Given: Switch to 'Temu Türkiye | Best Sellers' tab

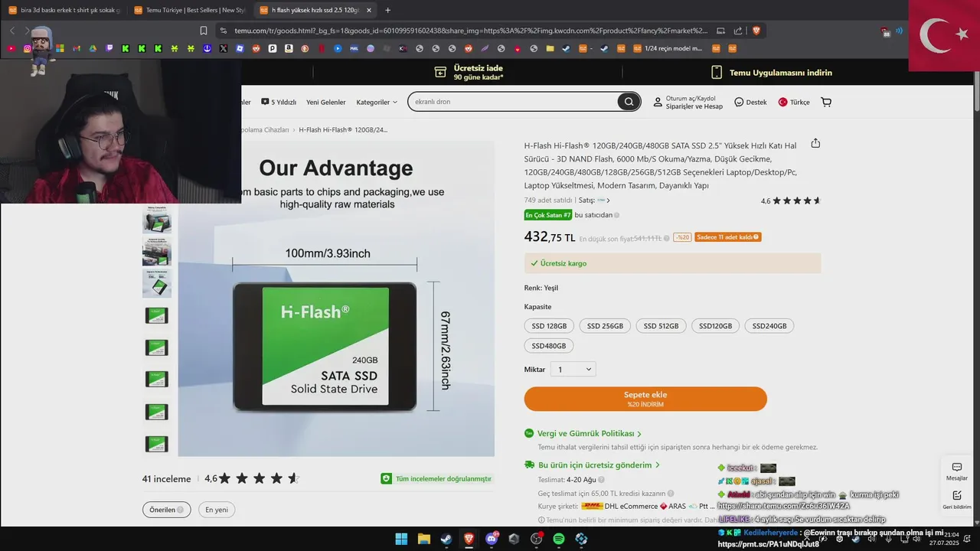Looking at the screenshot, I should coord(189,10).
